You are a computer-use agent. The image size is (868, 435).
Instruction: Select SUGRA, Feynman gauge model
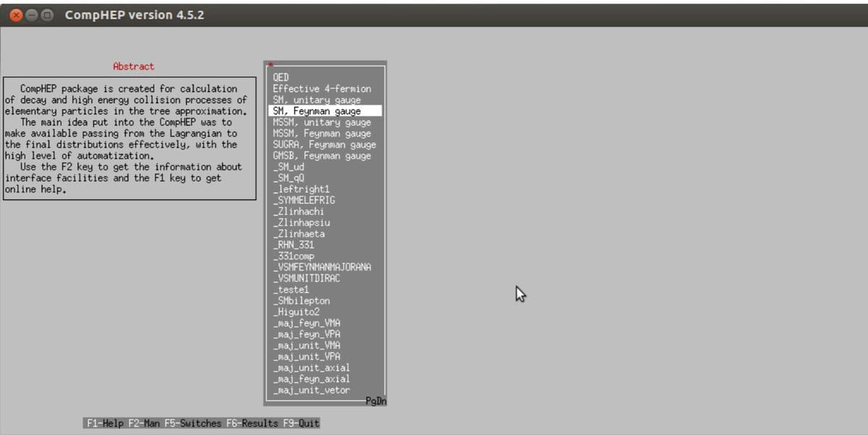325,145
